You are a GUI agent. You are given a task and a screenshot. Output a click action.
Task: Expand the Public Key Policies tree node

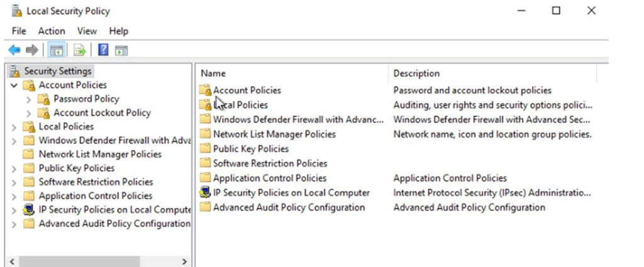14,168
